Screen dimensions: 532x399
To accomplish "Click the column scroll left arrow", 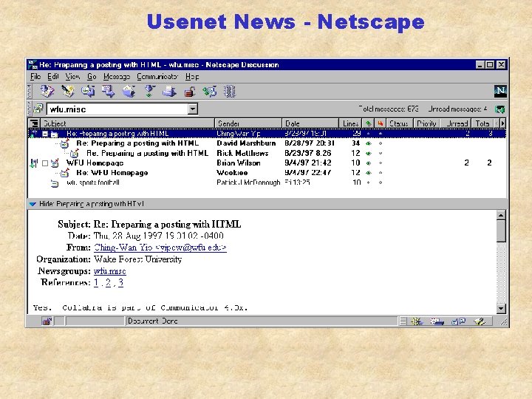I will tap(497, 123).
